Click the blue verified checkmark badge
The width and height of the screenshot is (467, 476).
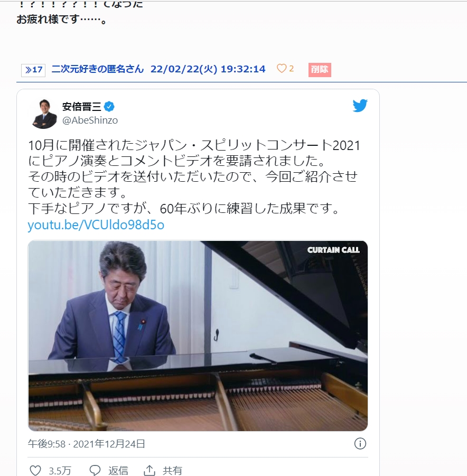[109, 107]
